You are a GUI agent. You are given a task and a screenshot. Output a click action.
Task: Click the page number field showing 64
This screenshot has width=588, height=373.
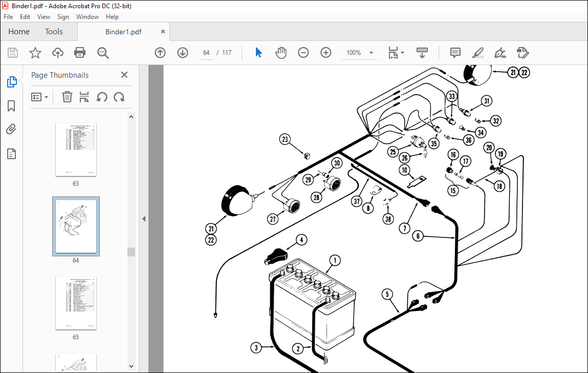[206, 53]
